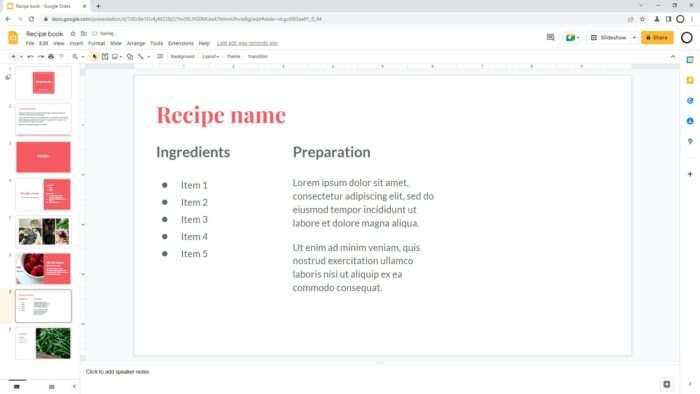
Task: Click the Recipe name title text
Action: click(x=221, y=115)
